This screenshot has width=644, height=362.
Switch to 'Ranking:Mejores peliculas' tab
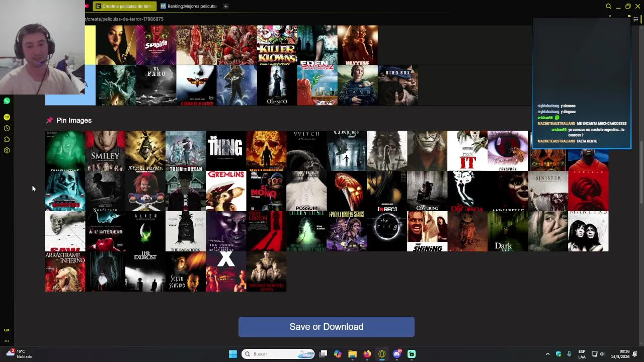pyautogui.click(x=189, y=6)
